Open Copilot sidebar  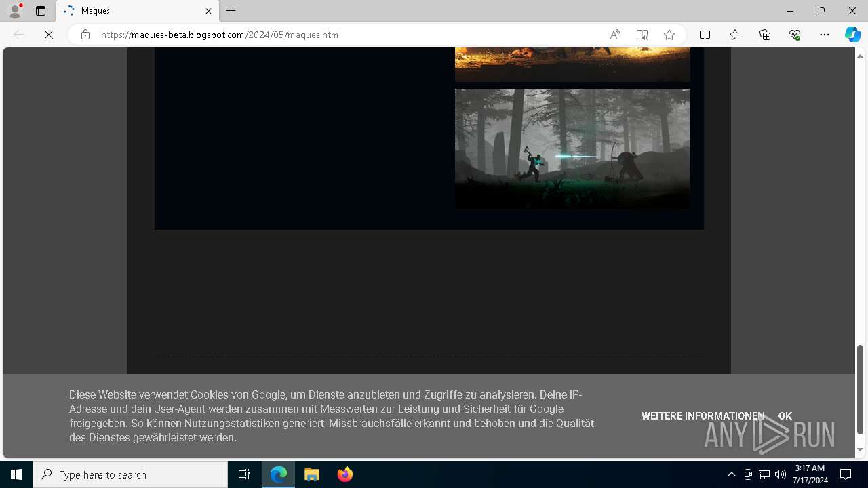click(x=852, y=35)
